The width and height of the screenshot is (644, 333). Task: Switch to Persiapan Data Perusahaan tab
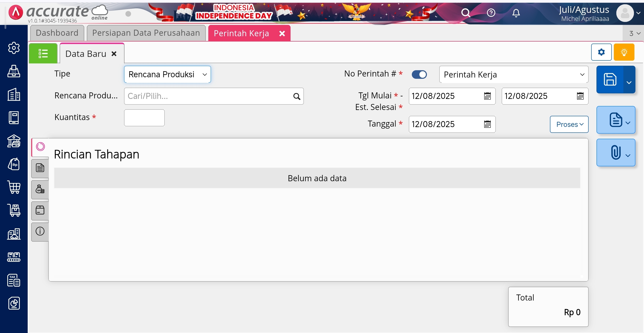(x=146, y=33)
